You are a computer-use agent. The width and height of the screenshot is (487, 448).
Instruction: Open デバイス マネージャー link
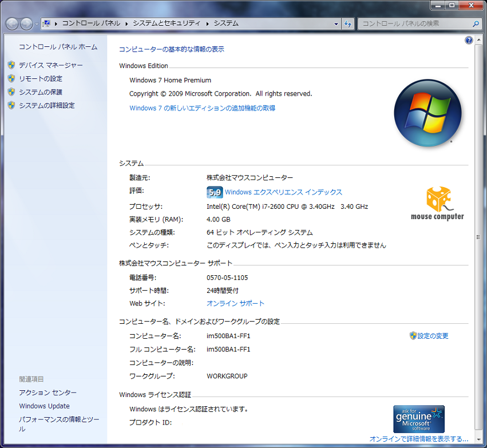(51, 65)
